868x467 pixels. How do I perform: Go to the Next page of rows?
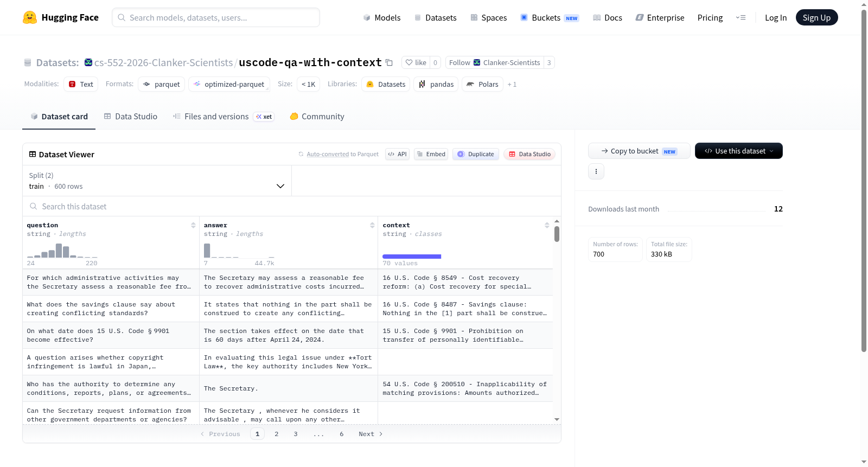(371, 434)
